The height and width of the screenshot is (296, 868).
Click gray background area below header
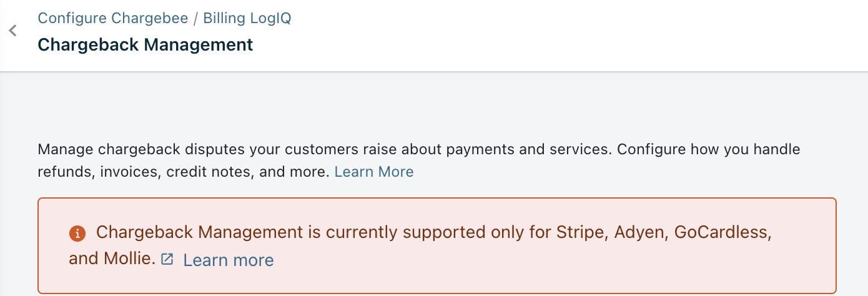437,106
